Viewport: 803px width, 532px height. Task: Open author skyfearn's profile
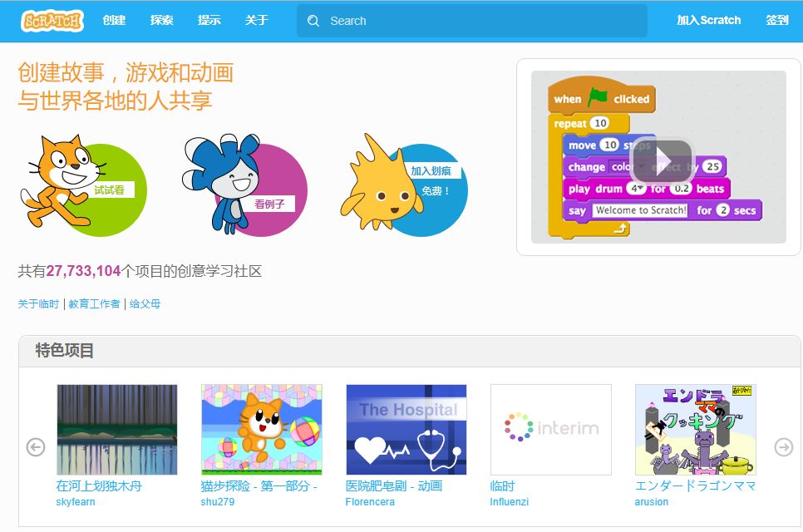click(76, 502)
